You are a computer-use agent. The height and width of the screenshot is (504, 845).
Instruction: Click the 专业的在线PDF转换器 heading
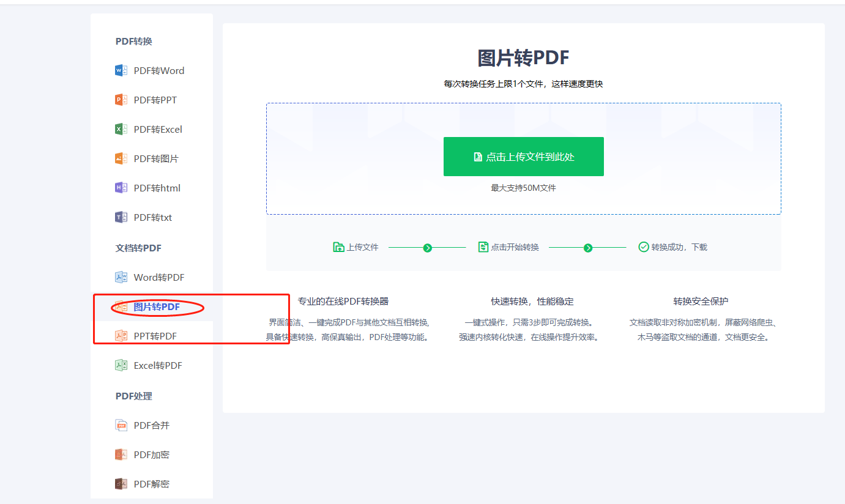[343, 301]
